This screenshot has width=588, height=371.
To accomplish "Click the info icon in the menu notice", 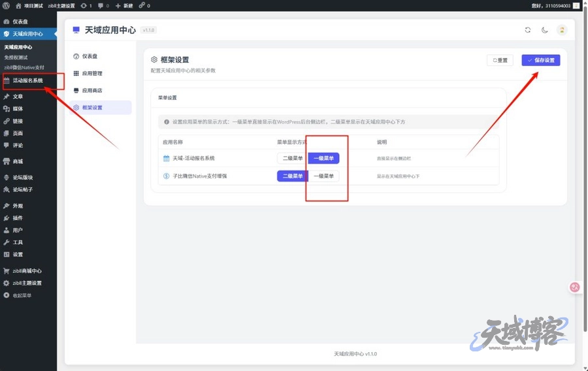I will 167,121.
